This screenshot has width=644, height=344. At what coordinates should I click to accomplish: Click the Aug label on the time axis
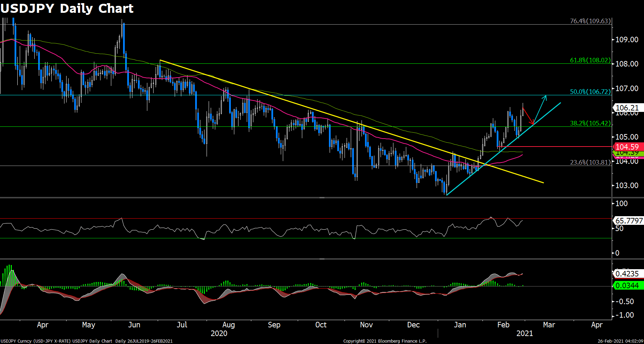point(228,325)
